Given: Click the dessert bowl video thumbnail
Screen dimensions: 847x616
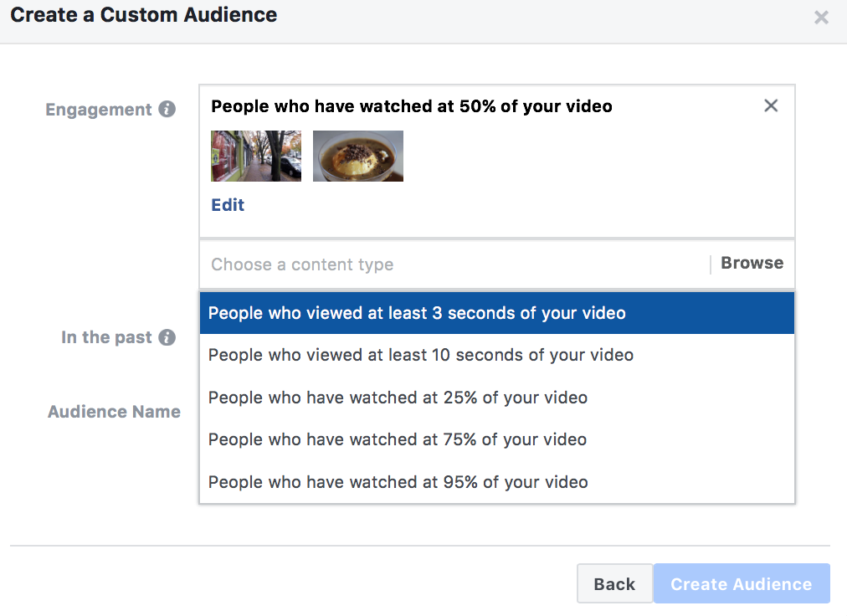Looking at the screenshot, I should [357, 156].
